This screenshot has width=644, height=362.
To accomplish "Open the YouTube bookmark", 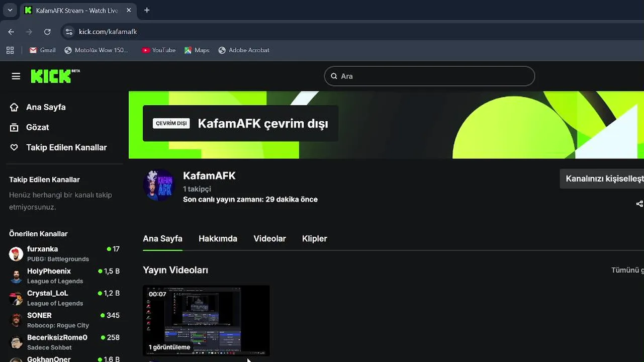I will (x=159, y=50).
